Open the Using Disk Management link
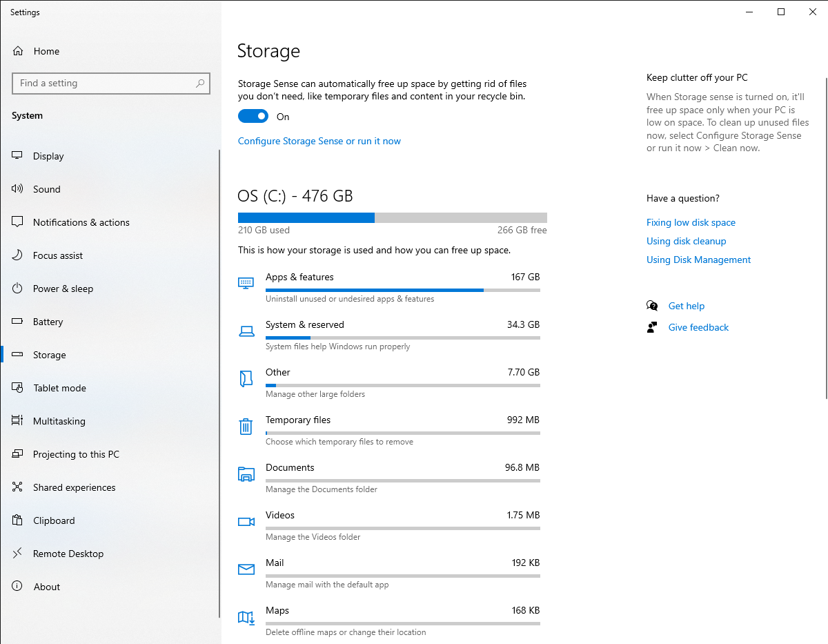The image size is (828, 644). (x=698, y=260)
